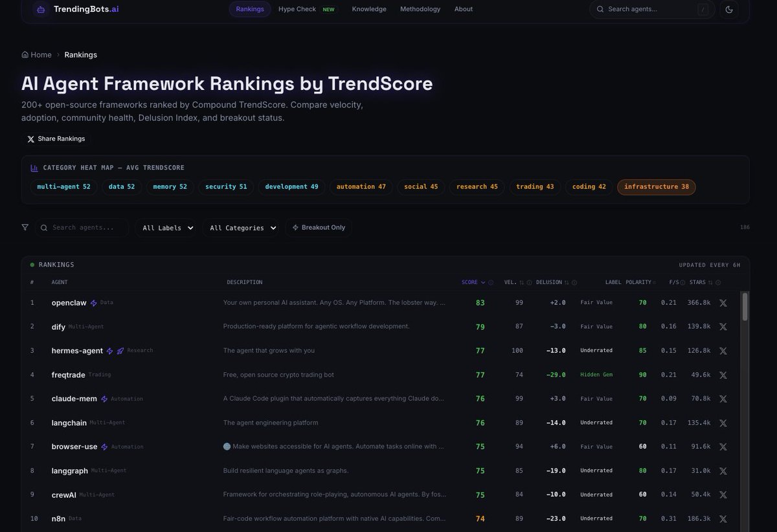Screen dimensions: 777x532
Task: Open the freqtrade agent link
Action: pos(68,375)
